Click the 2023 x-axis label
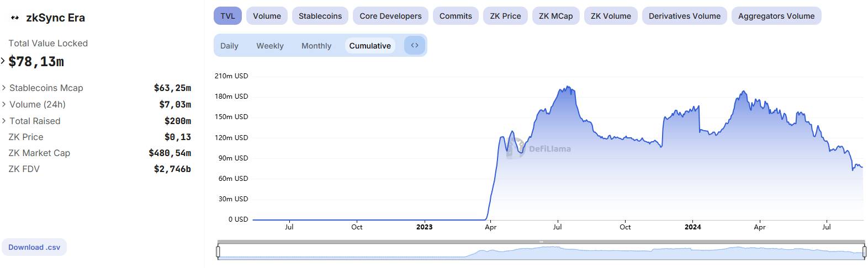 (x=425, y=227)
